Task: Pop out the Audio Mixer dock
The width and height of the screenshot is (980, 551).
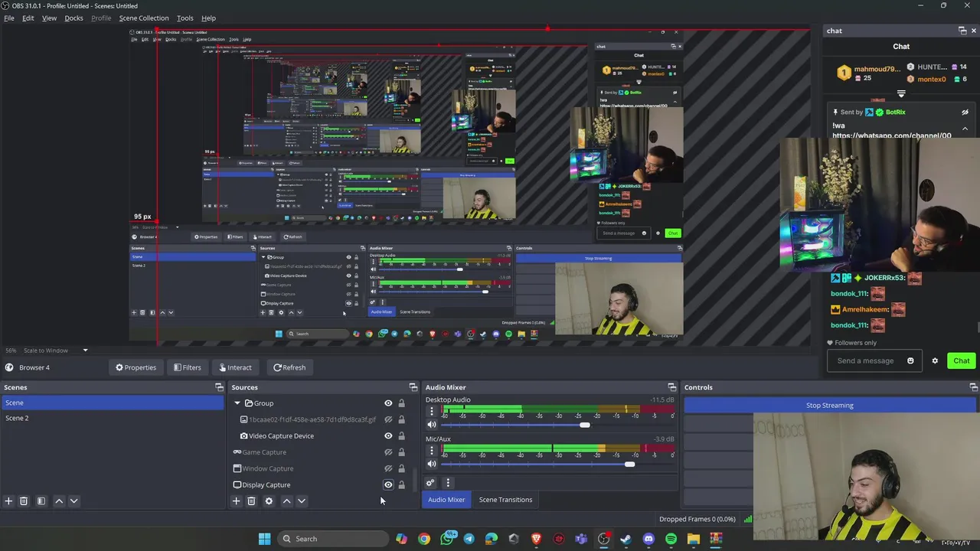Action: pos(672,387)
